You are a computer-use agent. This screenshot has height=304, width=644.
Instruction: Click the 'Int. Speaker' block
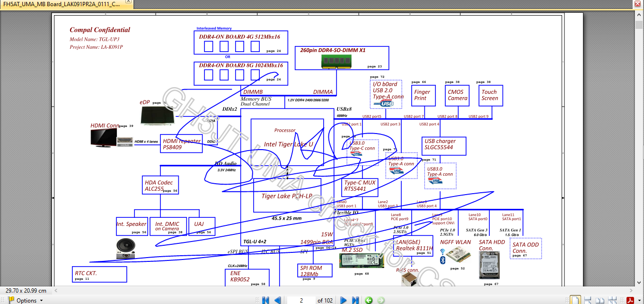(132, 226)
